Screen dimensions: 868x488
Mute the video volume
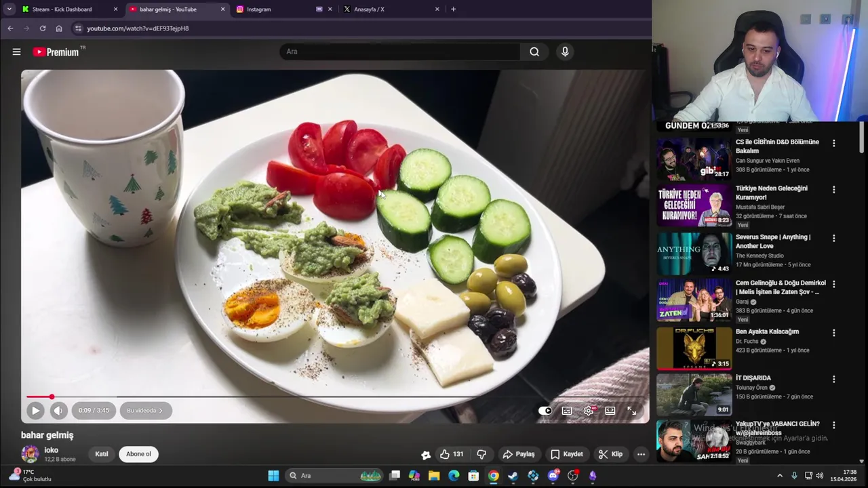click(58, 410)
